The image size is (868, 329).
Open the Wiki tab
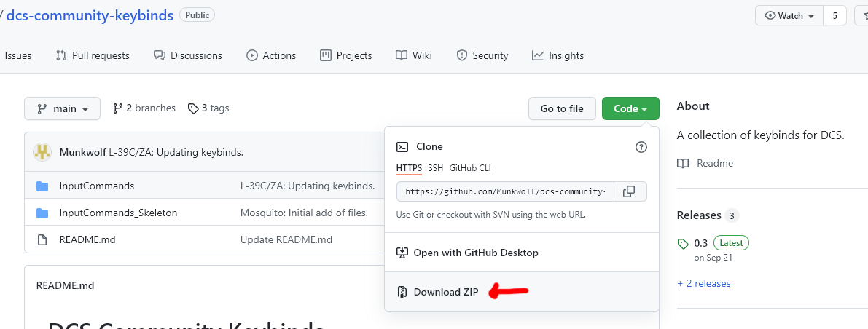(x=414, y=55)
